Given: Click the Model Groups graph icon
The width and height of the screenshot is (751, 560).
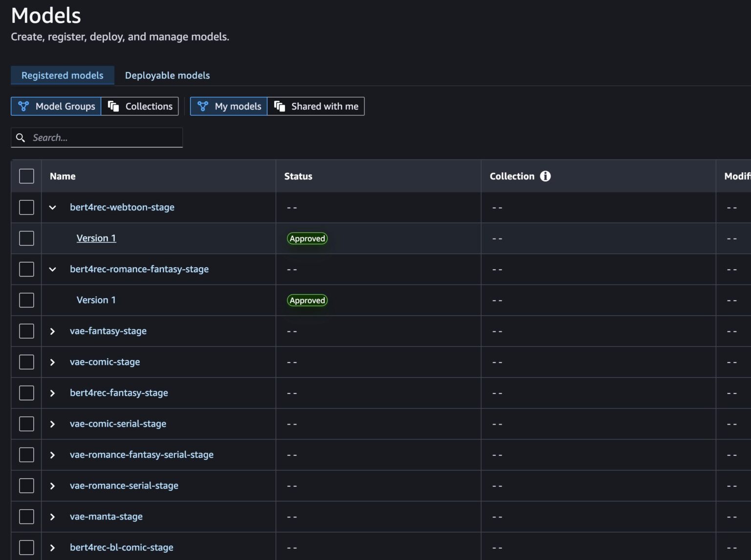Looking at the screenshot, I should [x=23, y=106].
